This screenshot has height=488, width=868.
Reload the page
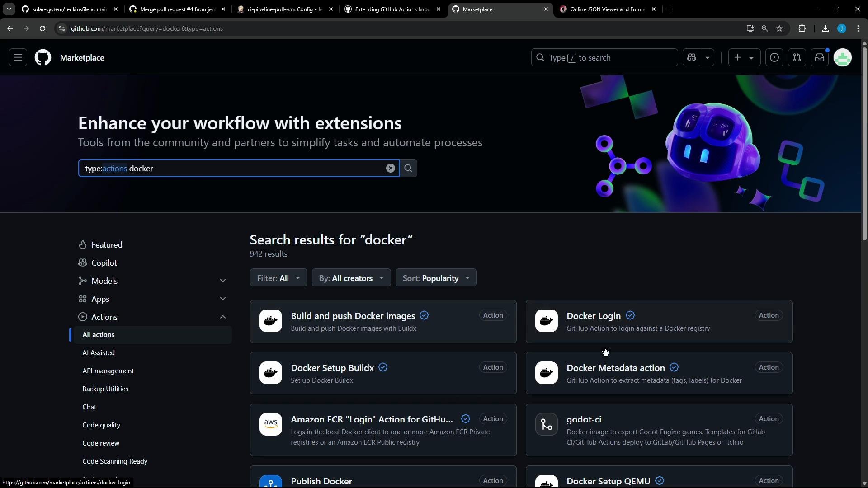[x=42, y=28]
